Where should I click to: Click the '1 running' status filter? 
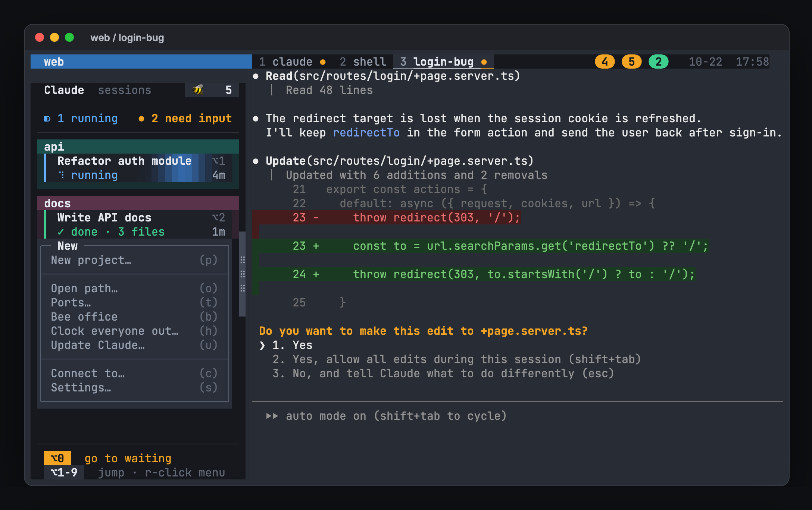81,119
